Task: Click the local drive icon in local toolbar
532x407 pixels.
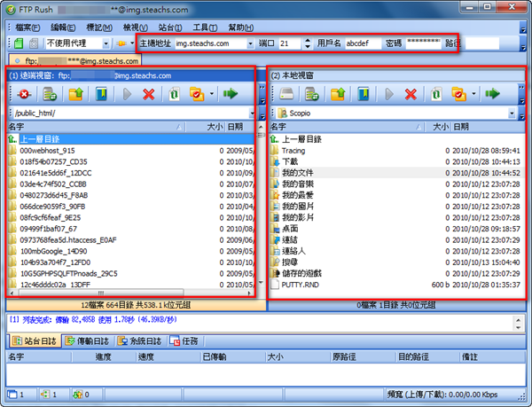Action: point(286,94)
